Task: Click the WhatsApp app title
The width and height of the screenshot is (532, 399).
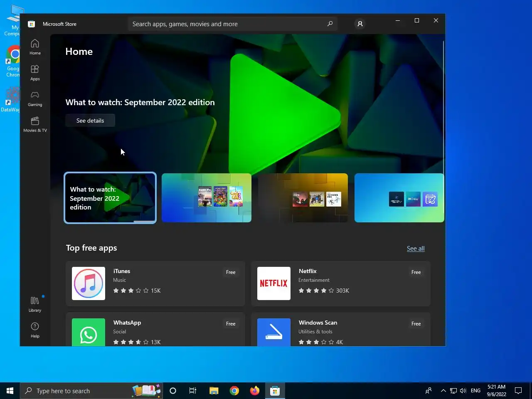Action: tap(127, 323)
